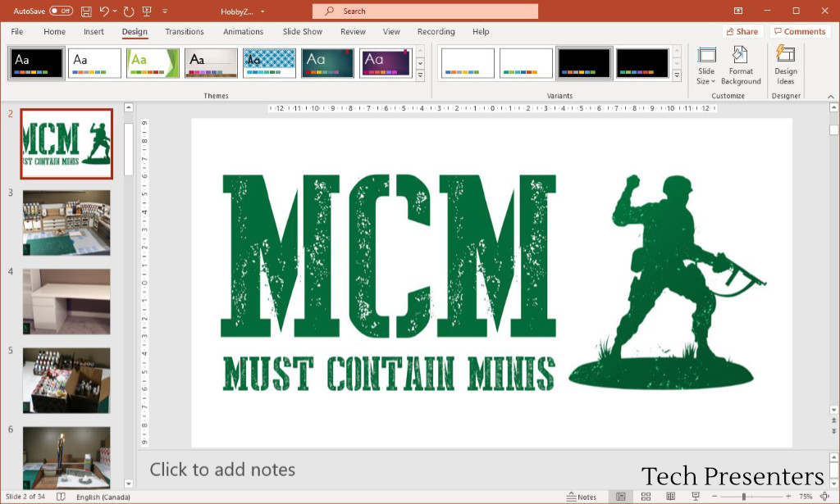Open the File tab
This screenshot has width=840, height=504.
[17, 32]
